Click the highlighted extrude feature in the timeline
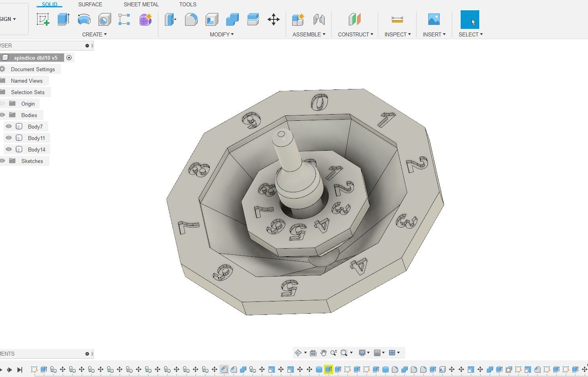This screenshot has width=588, height=377. point(328,369)
